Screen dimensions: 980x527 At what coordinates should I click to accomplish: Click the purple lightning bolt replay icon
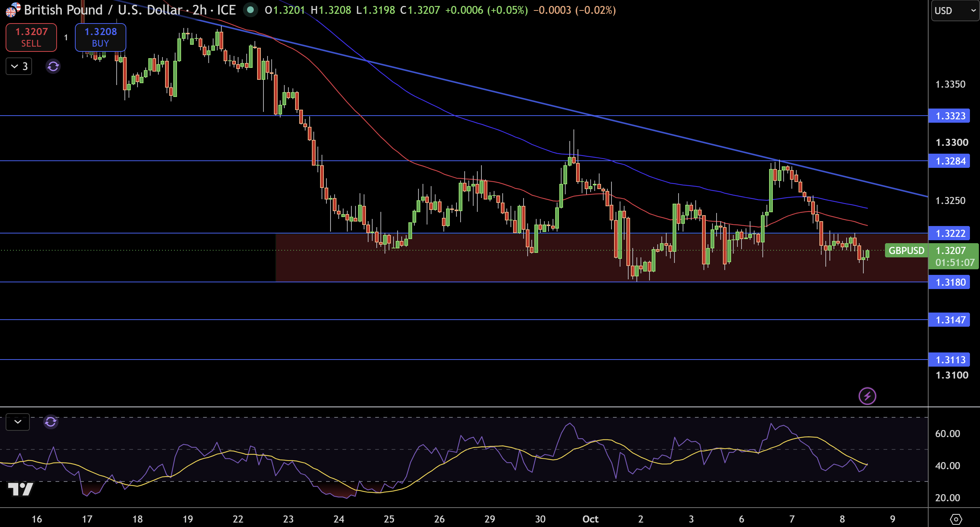(x=867, y=396)
